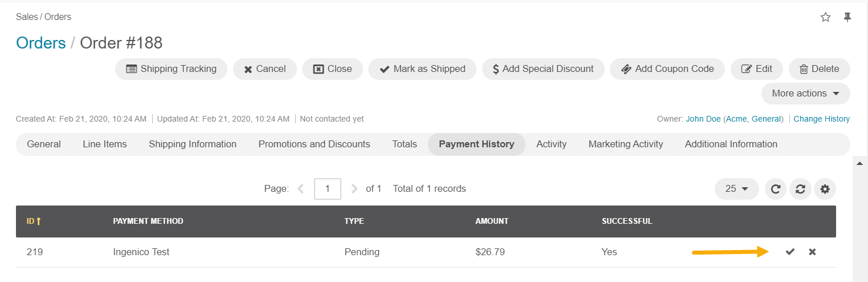Open the 25 per-page size dropdown
The width and height of the screenshot is (868, 282).
pyautogui.click(x=736, y=189)
